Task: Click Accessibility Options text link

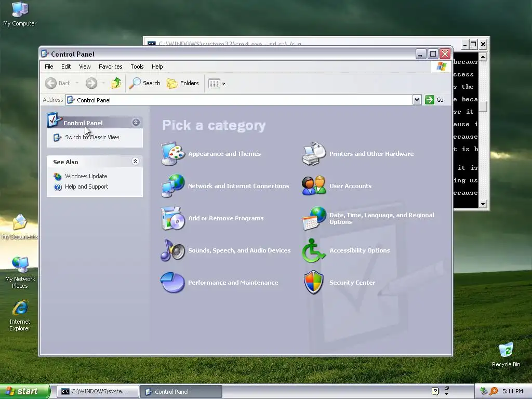Action: pyautogui.click(x=360, y=250)
